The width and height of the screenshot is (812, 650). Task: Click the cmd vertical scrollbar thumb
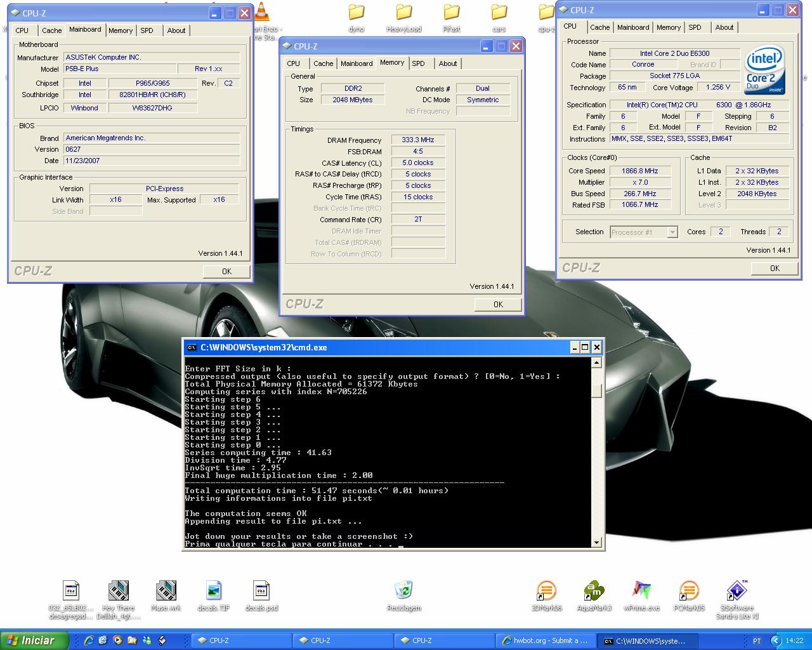coord(596,391)
